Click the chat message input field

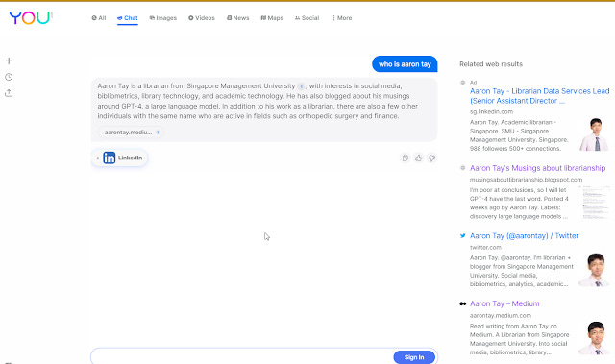(241, 356)
